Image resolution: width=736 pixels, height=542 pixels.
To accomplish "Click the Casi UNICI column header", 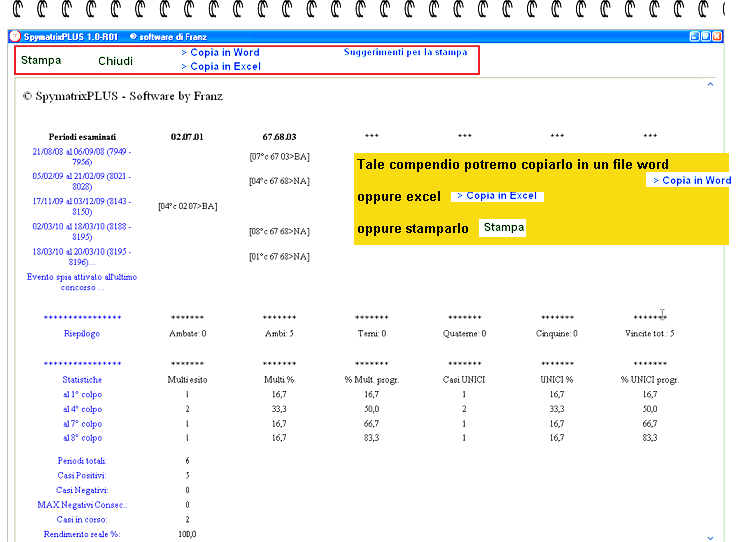I will coord(464,380).
